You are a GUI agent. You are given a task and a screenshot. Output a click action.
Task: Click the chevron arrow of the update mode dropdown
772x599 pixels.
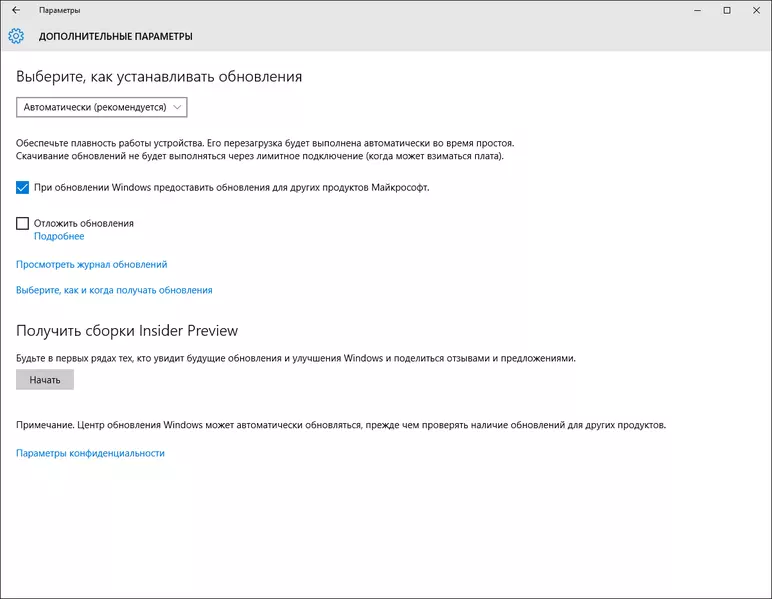click(177, 107)
